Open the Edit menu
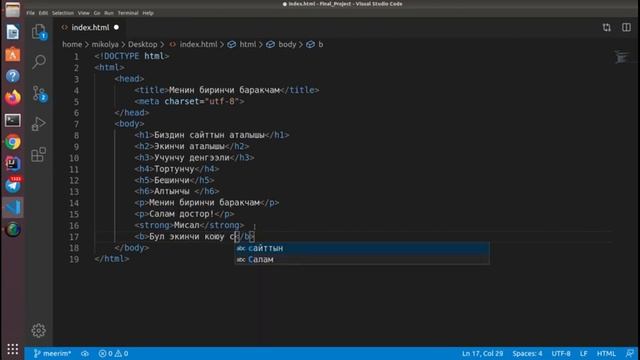This screenshot has height=360, width=640. 43,13
